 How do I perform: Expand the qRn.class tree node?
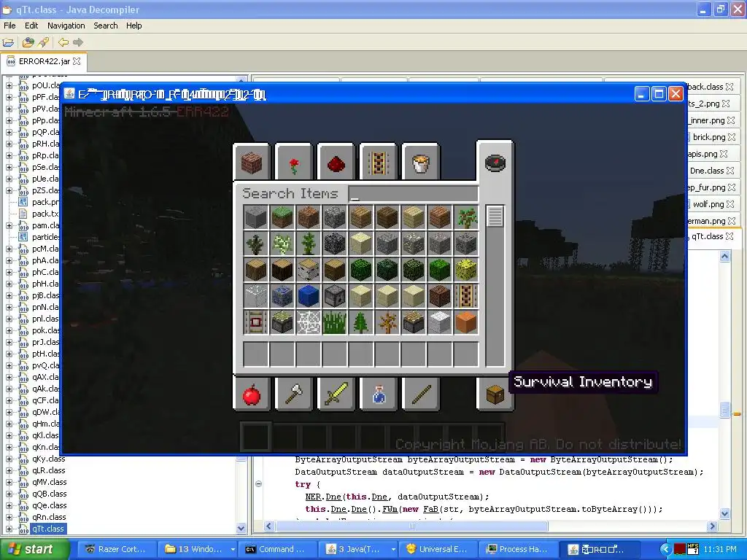tap(9, 517)
